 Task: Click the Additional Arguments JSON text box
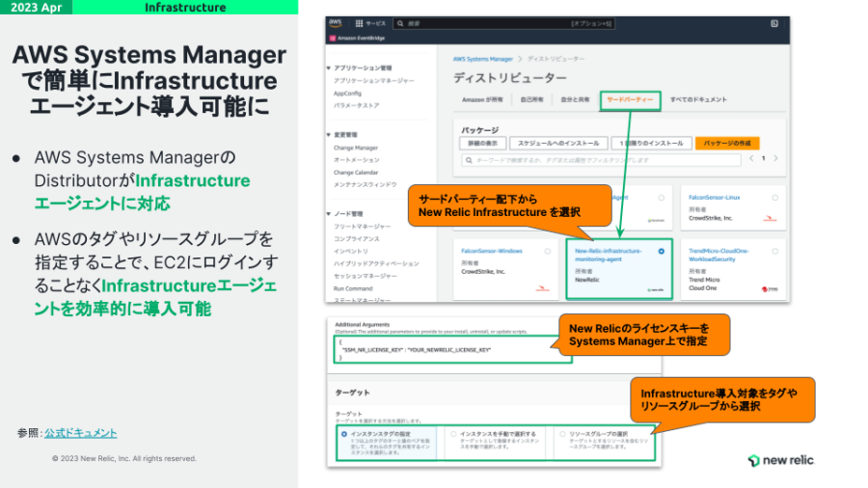453,350
